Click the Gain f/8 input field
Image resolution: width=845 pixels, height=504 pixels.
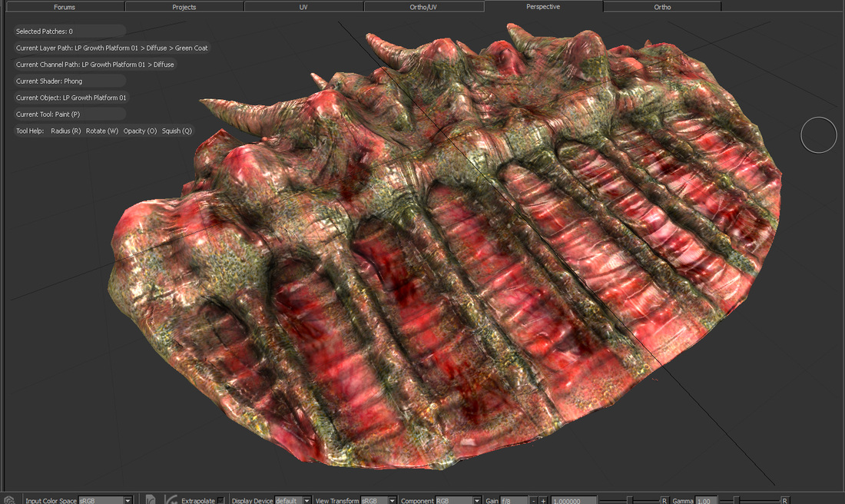[512, 500]
